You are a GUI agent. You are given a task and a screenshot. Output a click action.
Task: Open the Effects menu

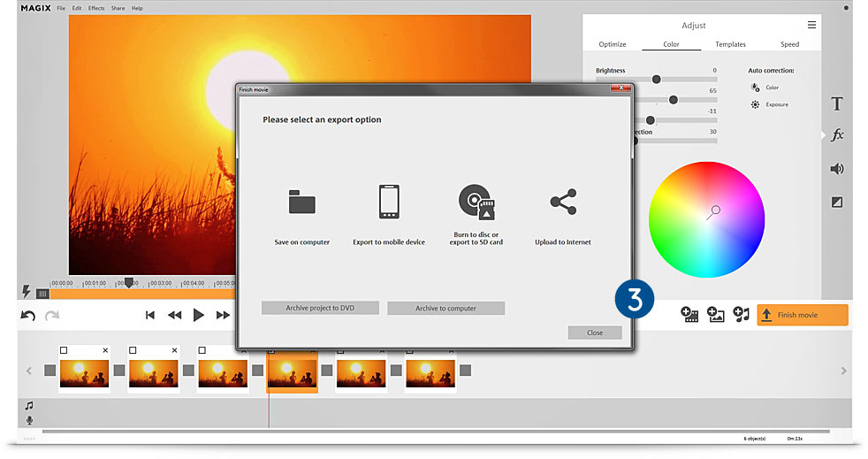coord(96,8)
